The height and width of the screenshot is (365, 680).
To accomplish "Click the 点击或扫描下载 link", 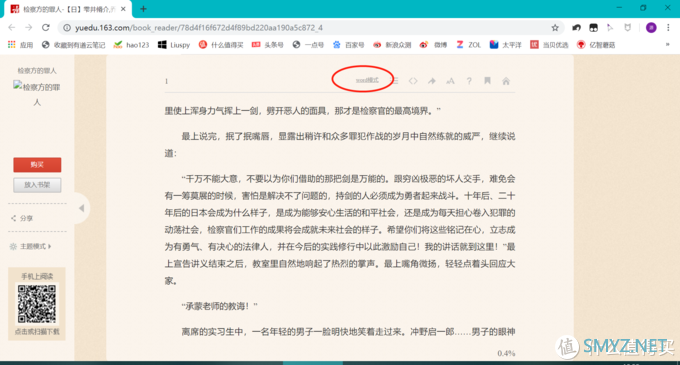I will point(37,332).
